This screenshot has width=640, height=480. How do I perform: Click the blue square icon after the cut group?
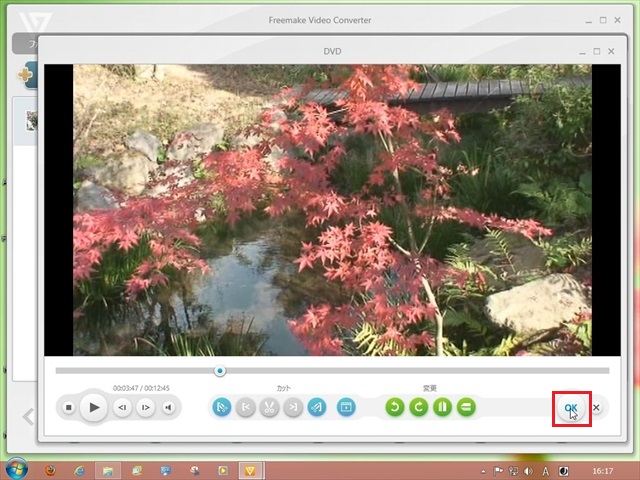tap(346, 407)
